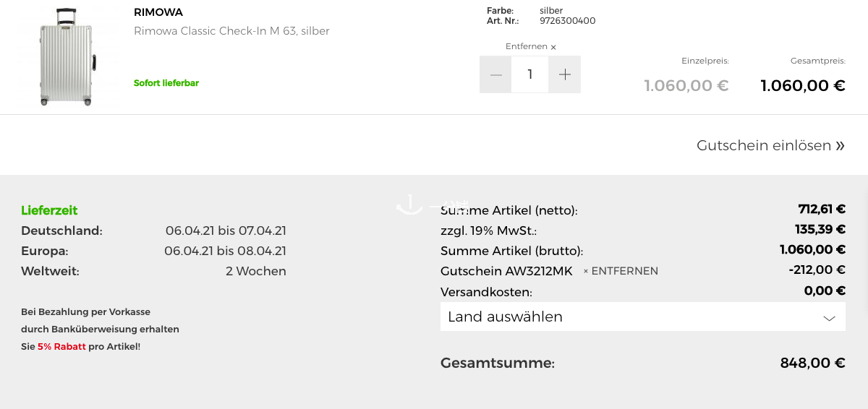Remove the Rimowa item via Entfernen
The width and height of the screenshot is (868, 409).
pyautogui.click(x=531, y=46)
